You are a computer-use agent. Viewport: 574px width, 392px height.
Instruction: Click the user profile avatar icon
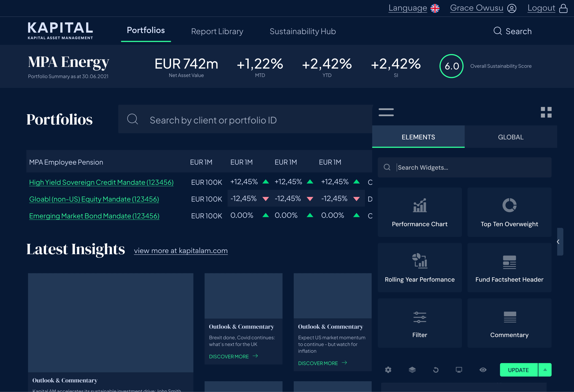click(512, 8)
